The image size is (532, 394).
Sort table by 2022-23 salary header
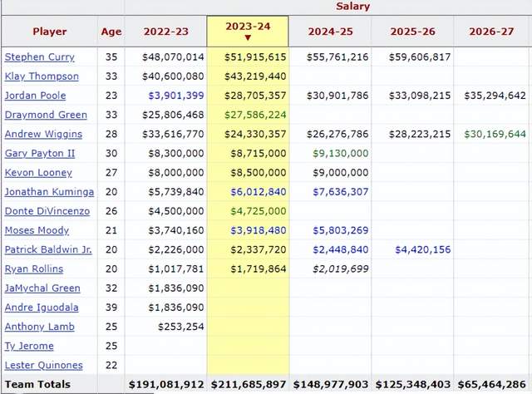(x=166, y=32)
